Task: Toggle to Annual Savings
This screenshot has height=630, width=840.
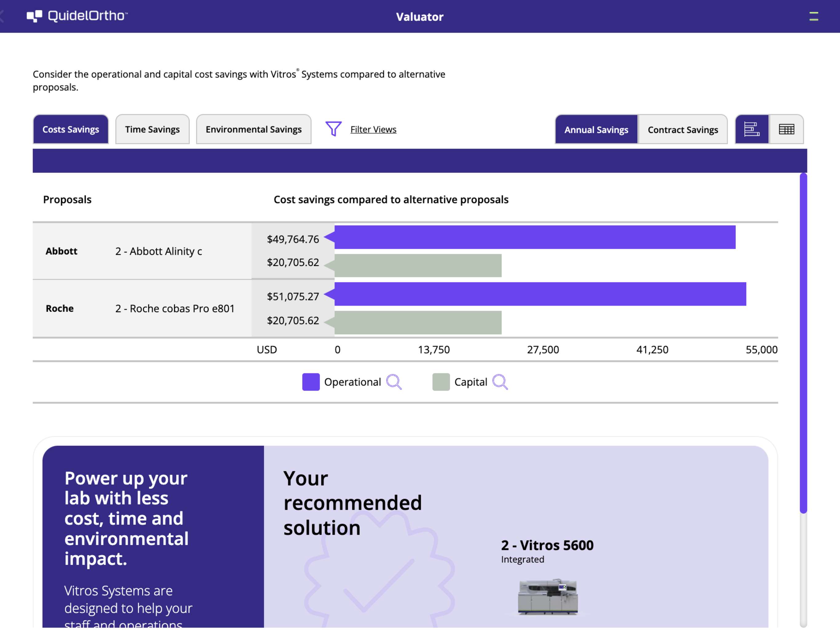Action: 596,129
